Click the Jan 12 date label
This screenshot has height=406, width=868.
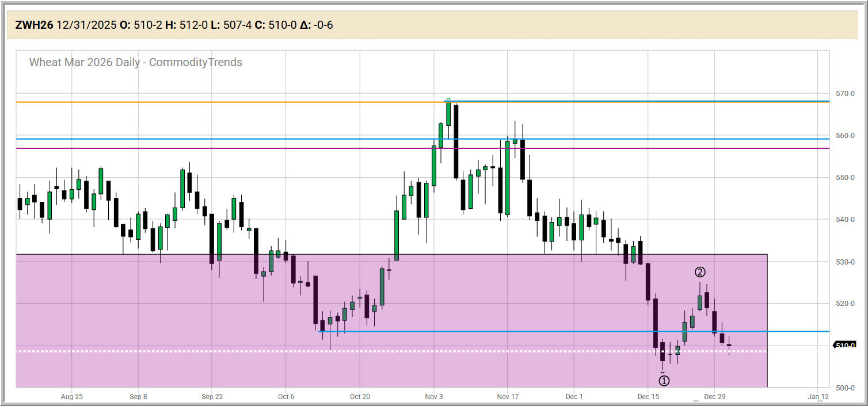[x=817, y=397]
